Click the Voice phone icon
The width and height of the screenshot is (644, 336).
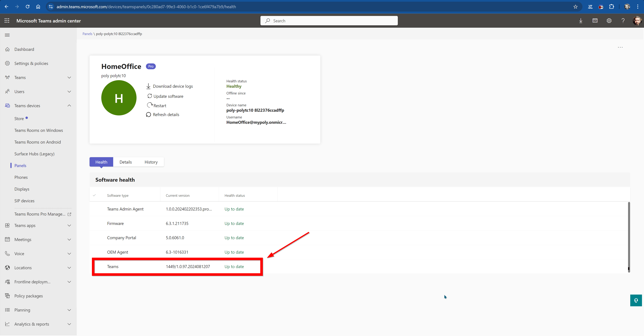(x=8, y=253)
